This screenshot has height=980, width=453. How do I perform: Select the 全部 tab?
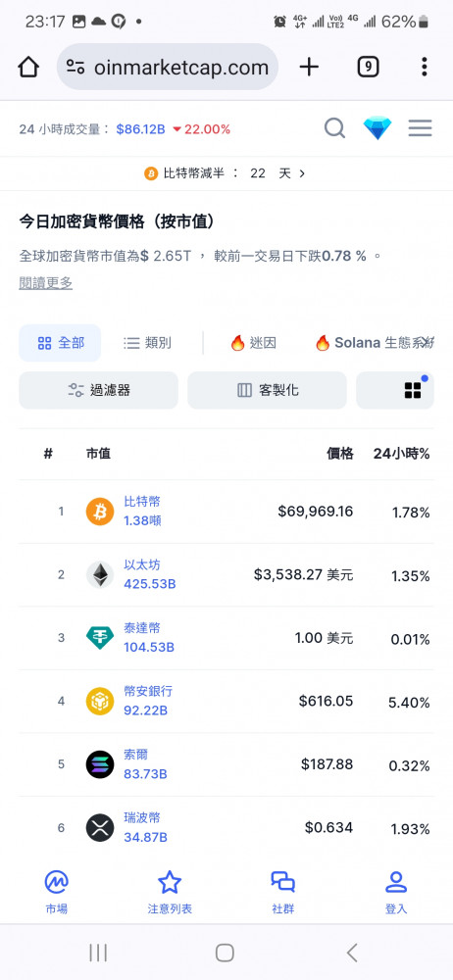click(60, 342)
